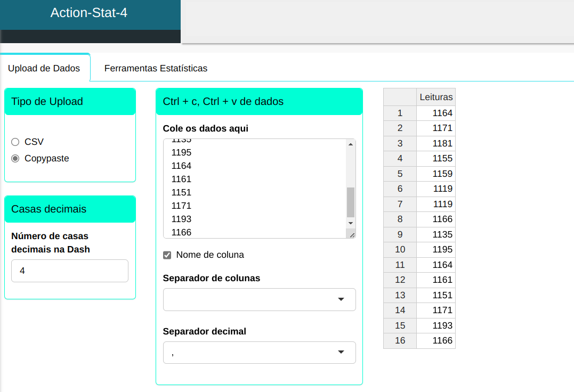
Task: Select row 1 header in the table
Action: [x=400, y=113]
